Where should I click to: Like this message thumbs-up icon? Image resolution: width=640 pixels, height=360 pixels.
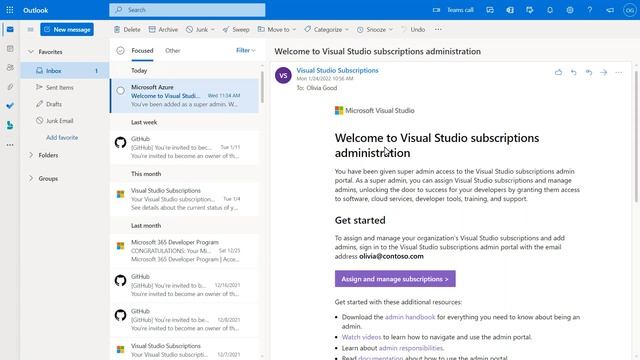tap(558, 72)
